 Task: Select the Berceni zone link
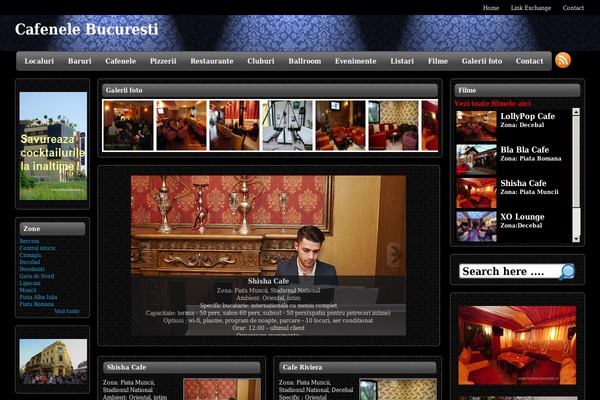pos(29,241)
